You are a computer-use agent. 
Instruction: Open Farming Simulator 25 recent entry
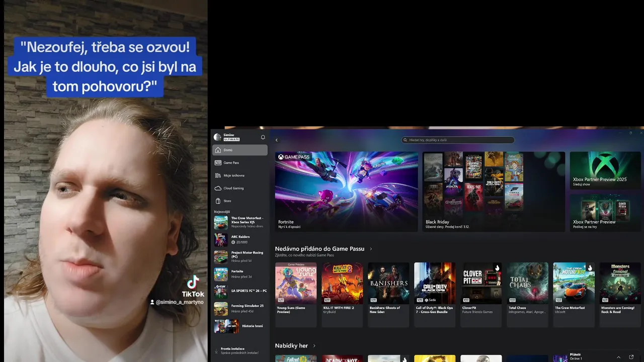tap(240, 308)
